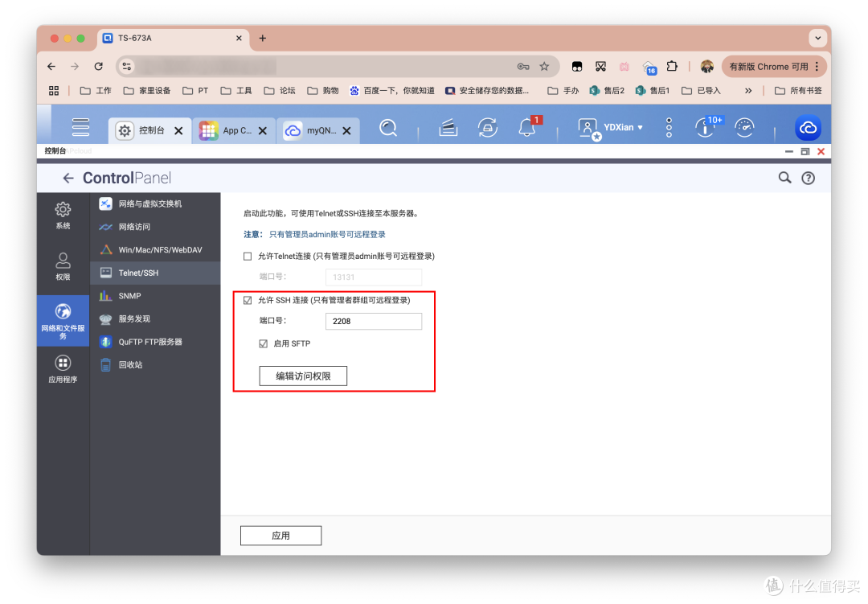
Task: Close the TS-673A Chrome tab
Action: point(239,39)
